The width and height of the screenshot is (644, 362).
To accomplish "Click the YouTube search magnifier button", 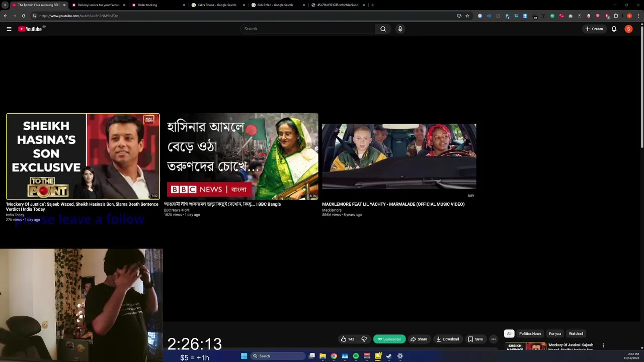I will coord(383,29).
